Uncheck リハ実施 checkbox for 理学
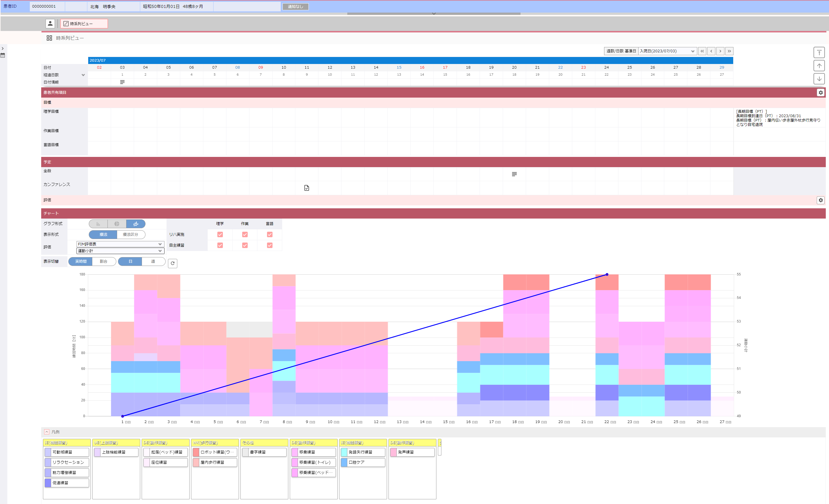The height and width of the screenshot is (504, 829). tap(220, 235)
